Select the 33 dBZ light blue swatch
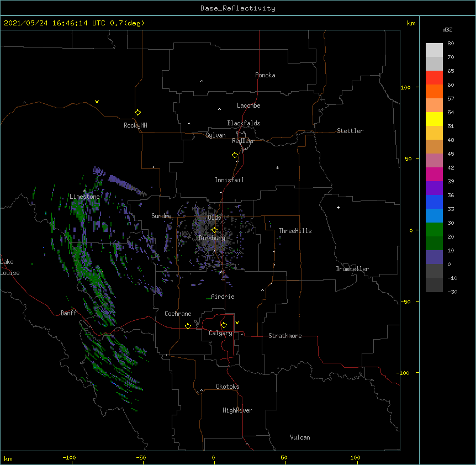 tap(434, 215)
